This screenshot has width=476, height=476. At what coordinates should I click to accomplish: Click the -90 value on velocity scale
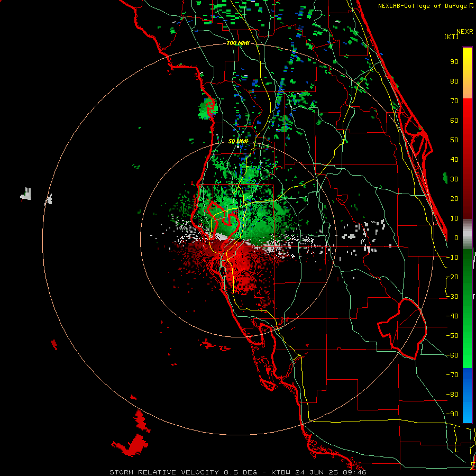click(452, 414)
